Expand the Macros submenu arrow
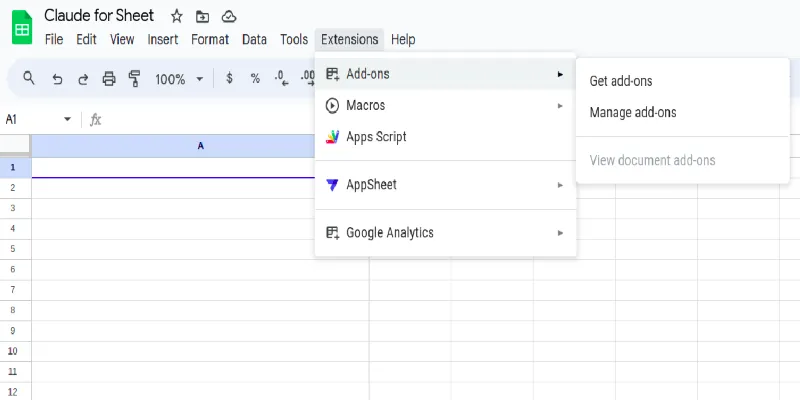 tap(560, 106)
